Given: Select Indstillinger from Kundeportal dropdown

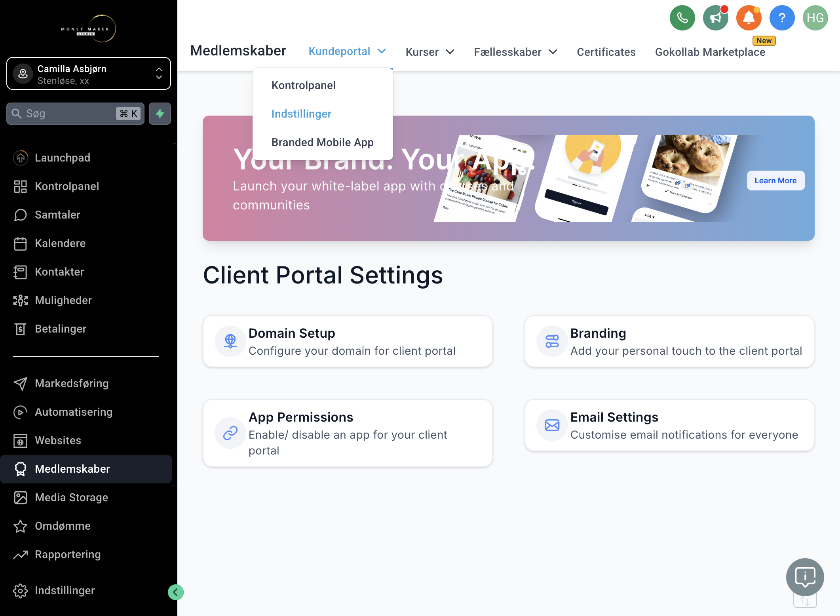Looking at the screenshot, I should (x=301, y=114).
